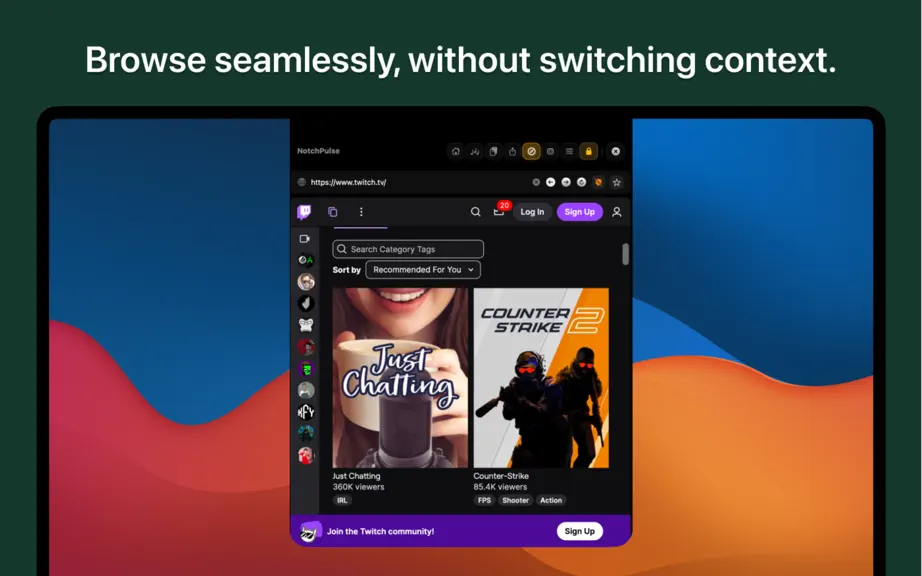Open the Twitch three-dot more menu

tap(361, 212)
